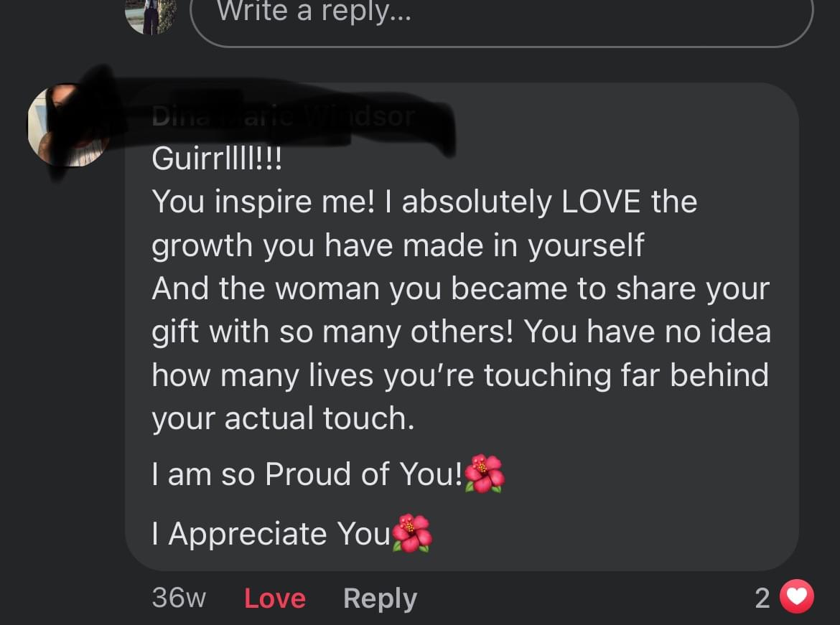Click the "Guirrllll!!!" text line
The width and height of the screenshot is (840, 625).
[x=218, y=159]
